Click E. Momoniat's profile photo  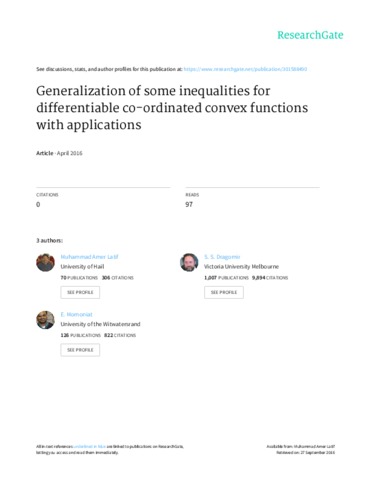coord(45,320)
